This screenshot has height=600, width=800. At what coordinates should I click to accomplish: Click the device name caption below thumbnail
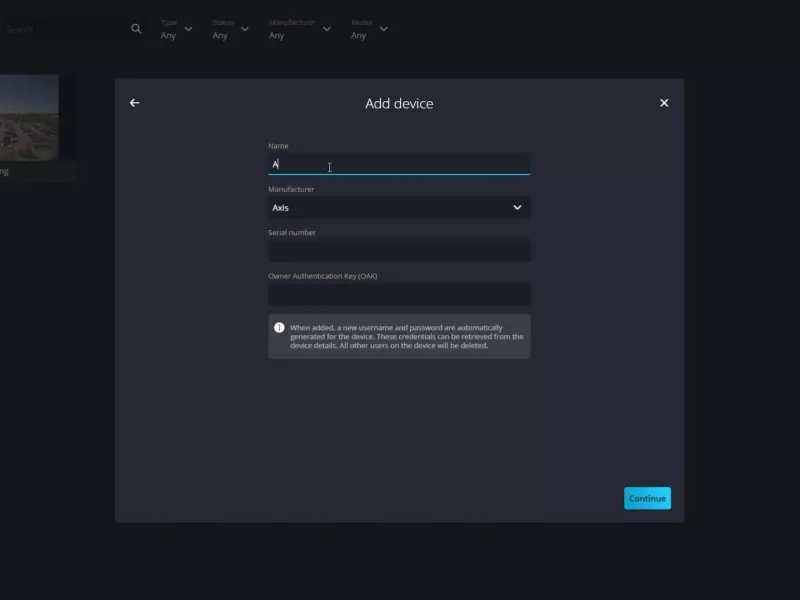point(10,172)
